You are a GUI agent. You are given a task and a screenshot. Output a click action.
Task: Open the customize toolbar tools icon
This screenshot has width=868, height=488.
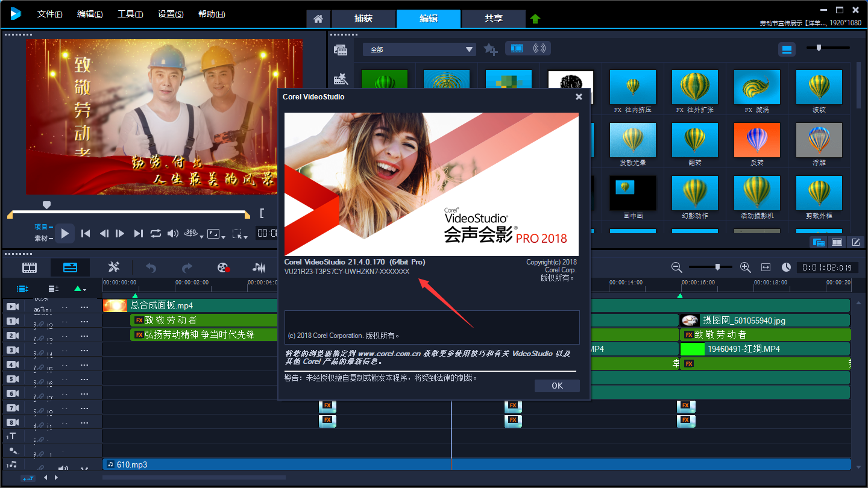(114, 267)
